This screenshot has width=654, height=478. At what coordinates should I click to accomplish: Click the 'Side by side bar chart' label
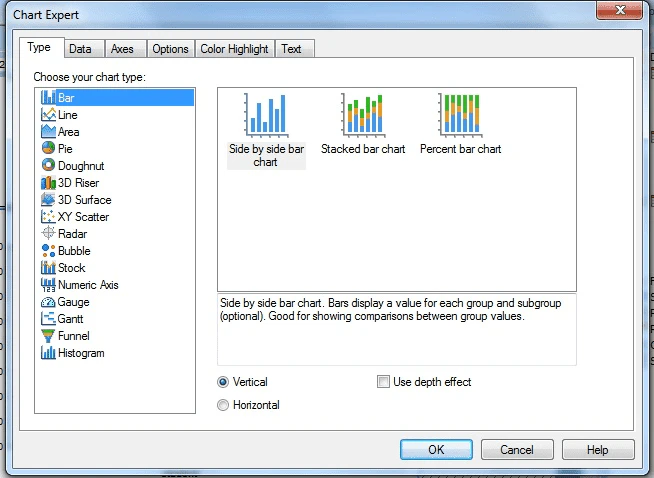(x=266, y=155)
